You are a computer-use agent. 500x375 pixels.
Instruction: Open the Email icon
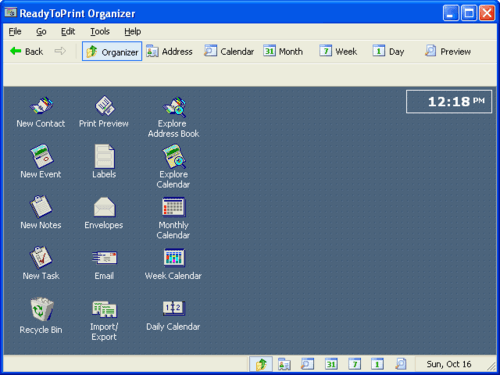point(104,265)
